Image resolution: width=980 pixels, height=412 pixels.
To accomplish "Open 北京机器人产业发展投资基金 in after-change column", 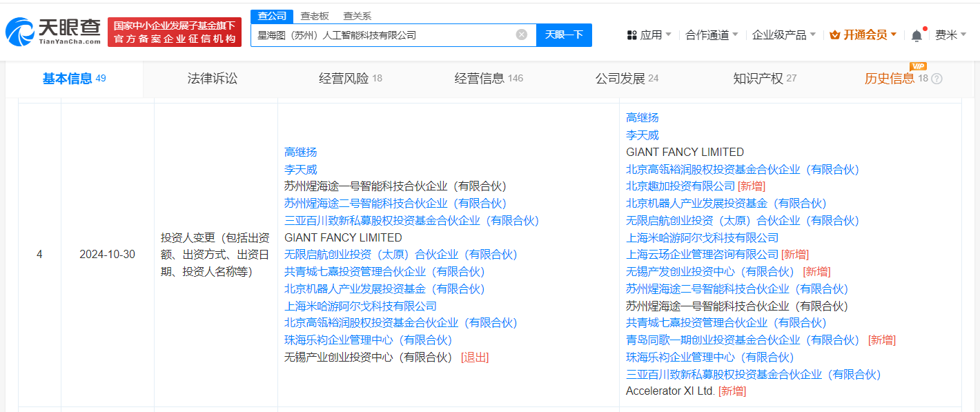I will tap(726, 204).
